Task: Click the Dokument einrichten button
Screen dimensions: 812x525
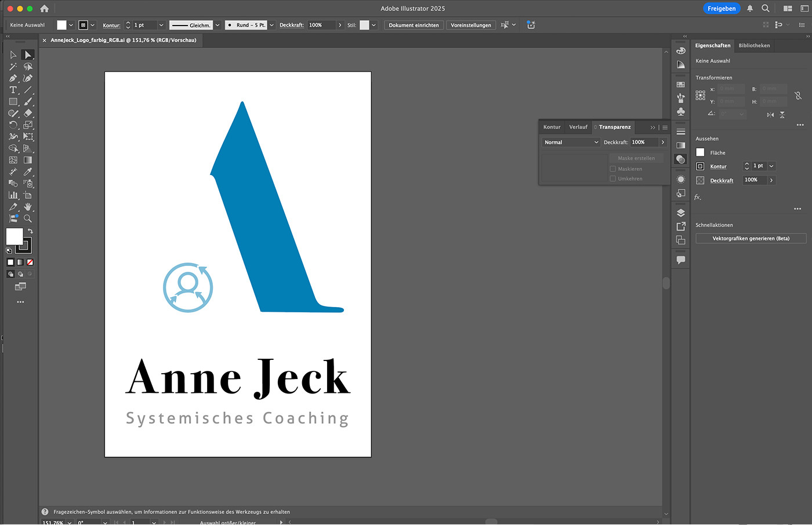Action: (414, 25)
